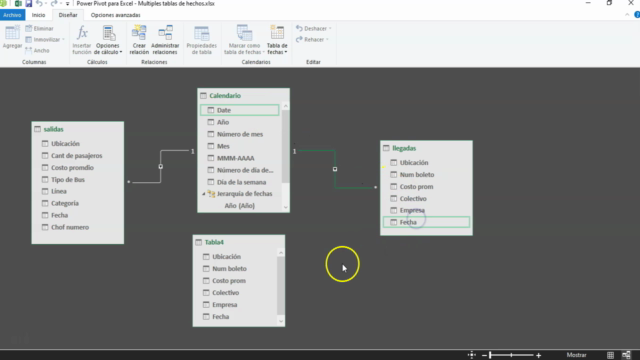This screenshot has width=640, height=360.
Task: Collapse the ribbon with the chevron
Action: pyautogui.click(x=627, y=15)
